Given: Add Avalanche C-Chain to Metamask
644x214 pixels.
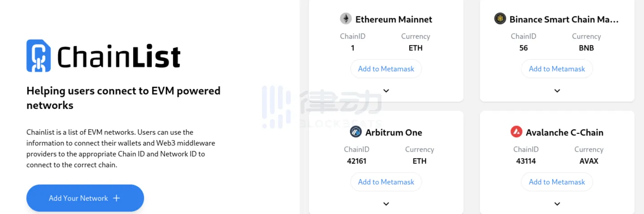Looking at the screenshot, I should point(557,182).
